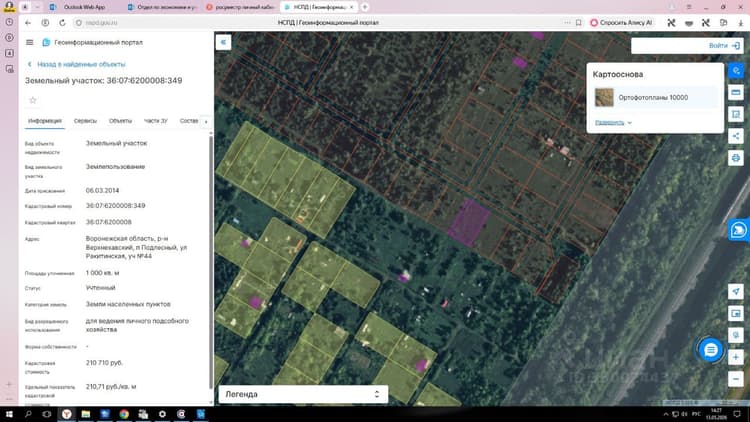Reload the browser page

pos(62,22)
